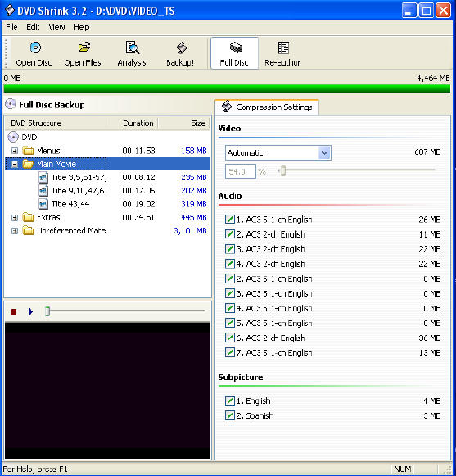Click the video compression percentage slider handle
Viewport: 456px width, 476px height.
[x=282, y=171]
